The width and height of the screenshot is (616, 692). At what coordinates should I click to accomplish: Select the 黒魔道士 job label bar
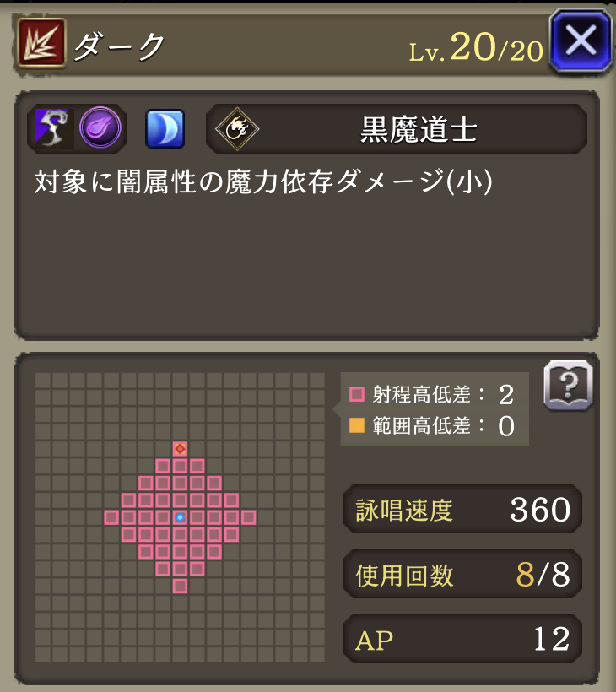pos(397,129)
